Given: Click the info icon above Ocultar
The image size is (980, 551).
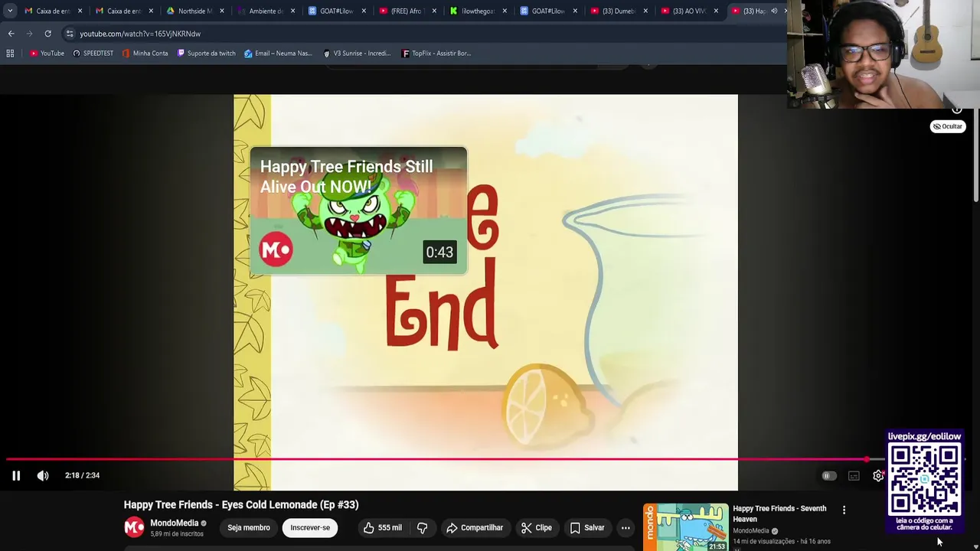Looking at the screenshot, I should tap(956, 109).
